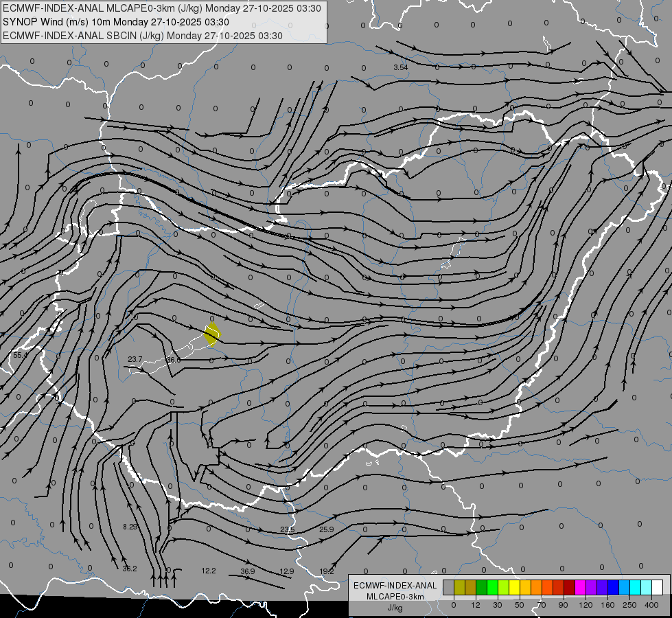Click the dark green legend swatch

tap(482, 587)
